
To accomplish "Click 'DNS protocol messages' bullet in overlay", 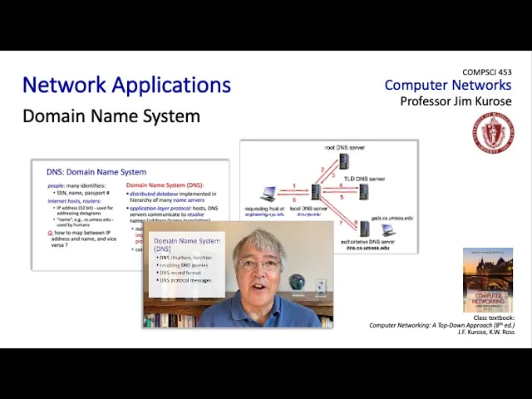I will pyautogui.click(x=185, y=281).
